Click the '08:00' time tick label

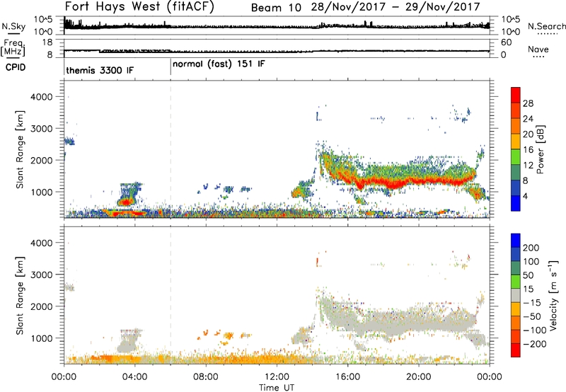pyautogui.click(x=206, y=377)
